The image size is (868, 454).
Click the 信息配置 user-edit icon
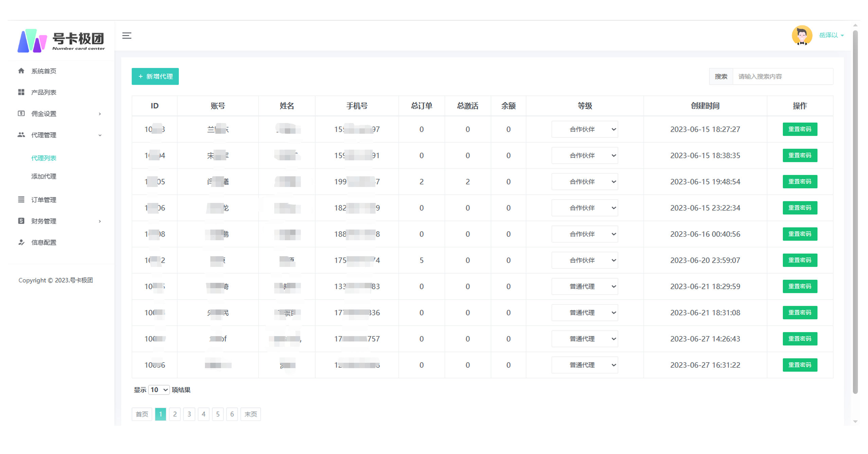[x=21, y=242]
